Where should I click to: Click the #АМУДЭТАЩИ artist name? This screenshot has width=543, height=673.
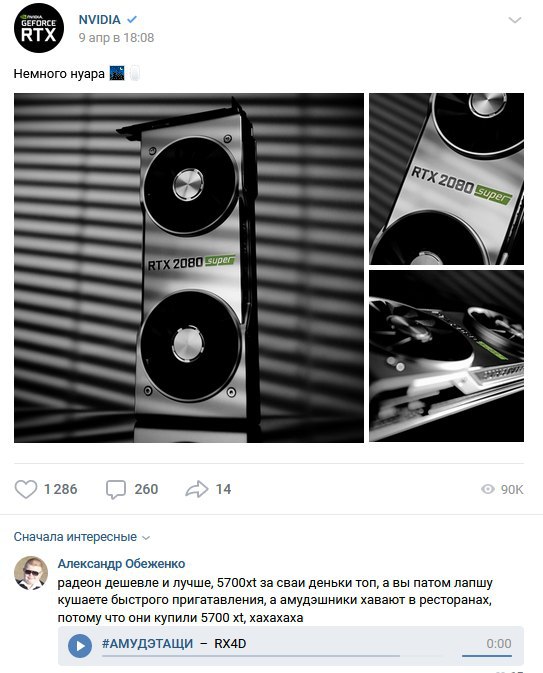click(147, 644)
